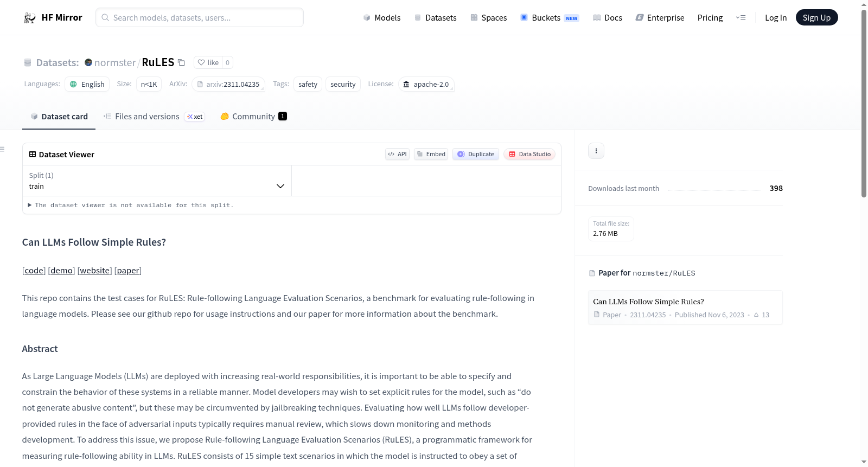Click the API button in Dataset Viewer

pos(397,154)
